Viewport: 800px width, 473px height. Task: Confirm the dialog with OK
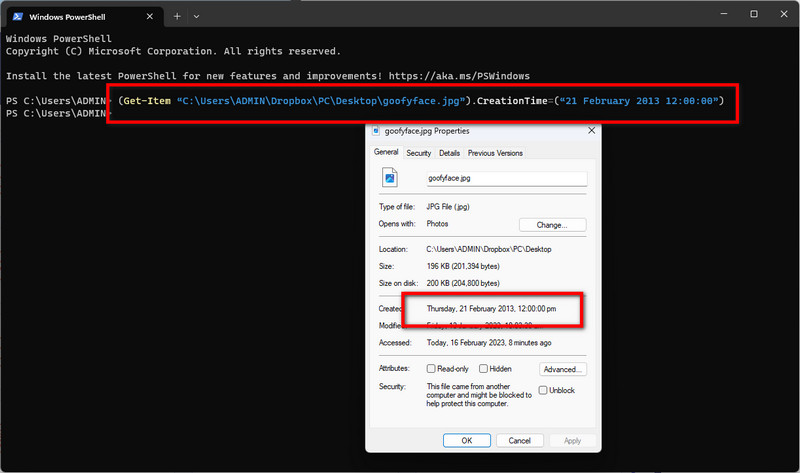[466, 440]
